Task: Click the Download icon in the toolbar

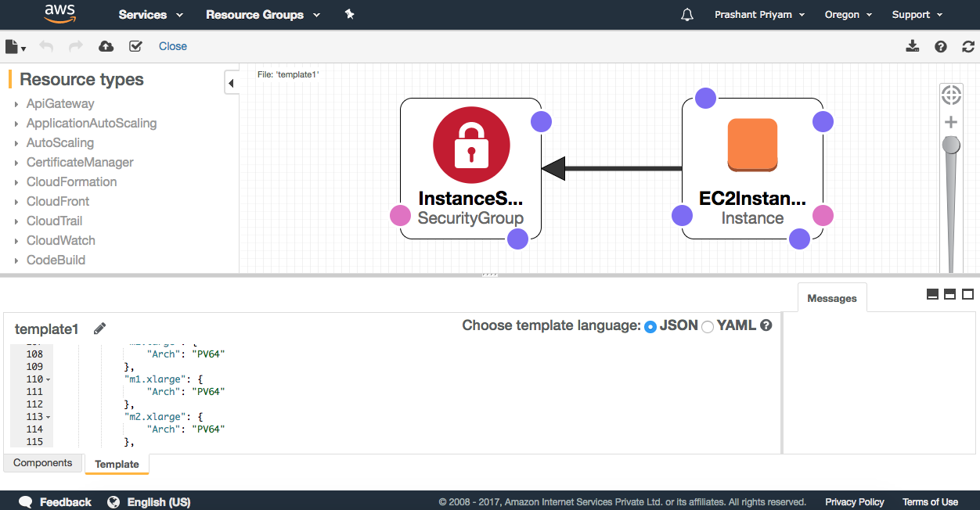Action: 913,46
